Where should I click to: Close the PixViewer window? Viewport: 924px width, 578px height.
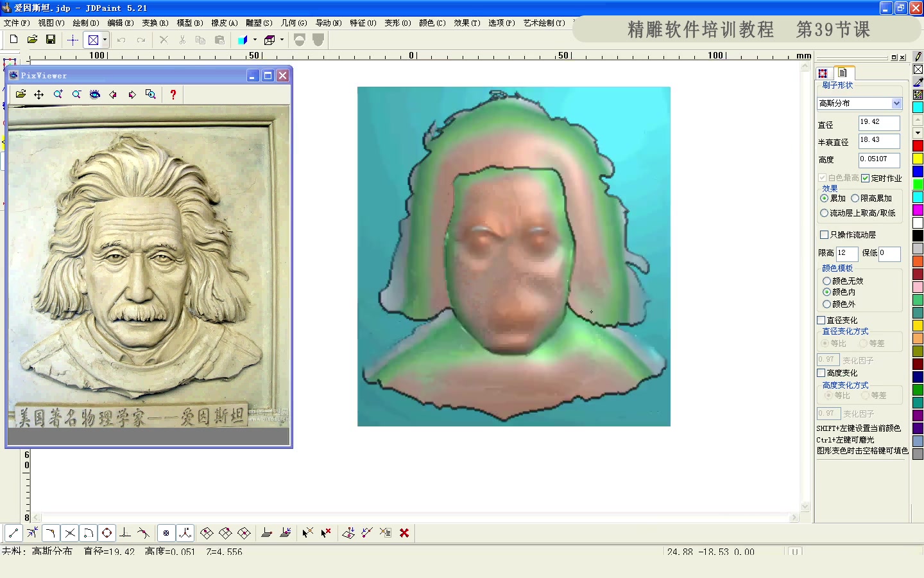tap(282, 76)
